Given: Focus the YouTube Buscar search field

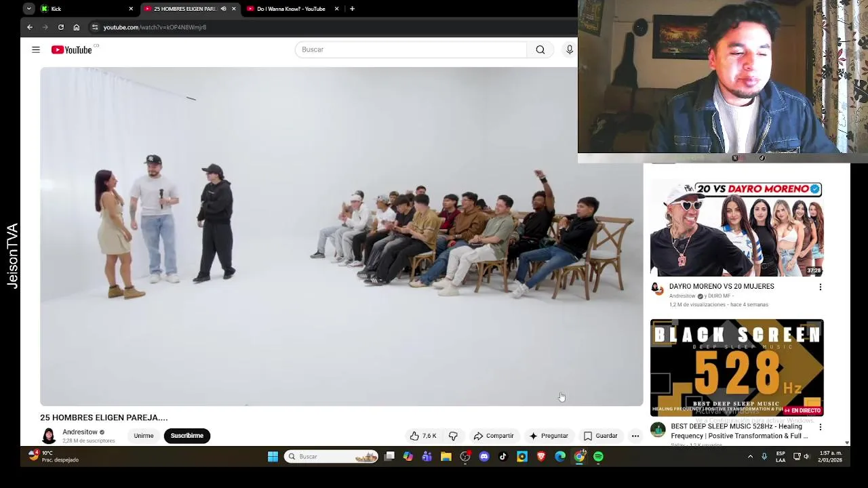Looking at the screenshot, I should (411, 49).
